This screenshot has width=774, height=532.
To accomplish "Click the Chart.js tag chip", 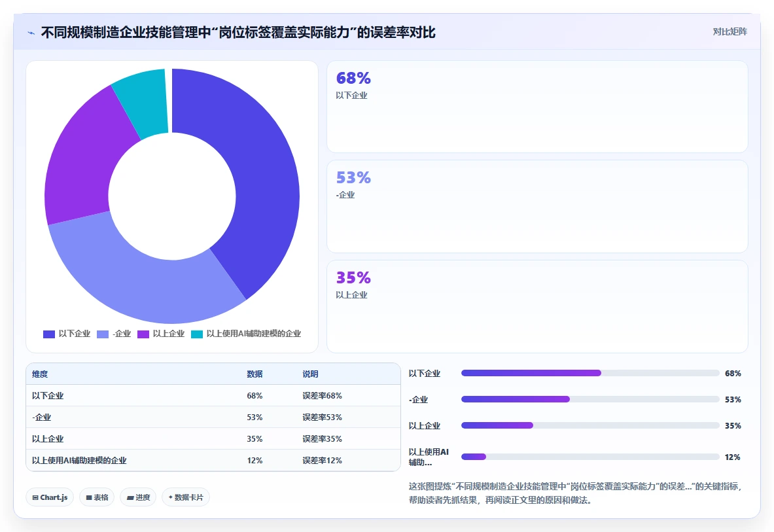I will 50,497.
